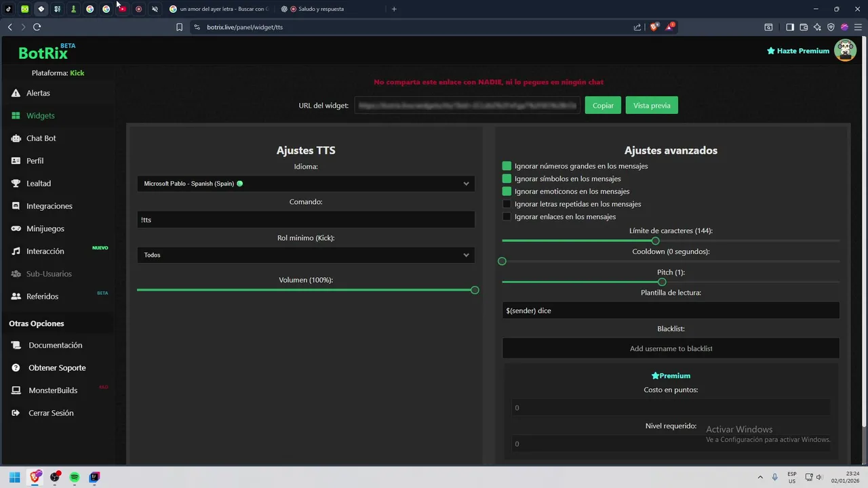
Task: Toggle the browser sidebar panel
Action: [x=790, y=27]
